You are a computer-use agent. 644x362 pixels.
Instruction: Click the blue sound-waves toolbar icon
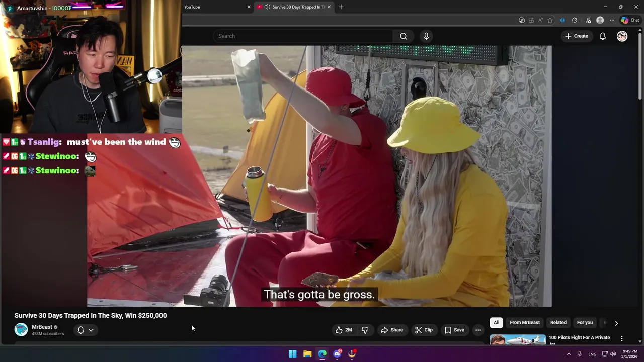coord(562,20)
